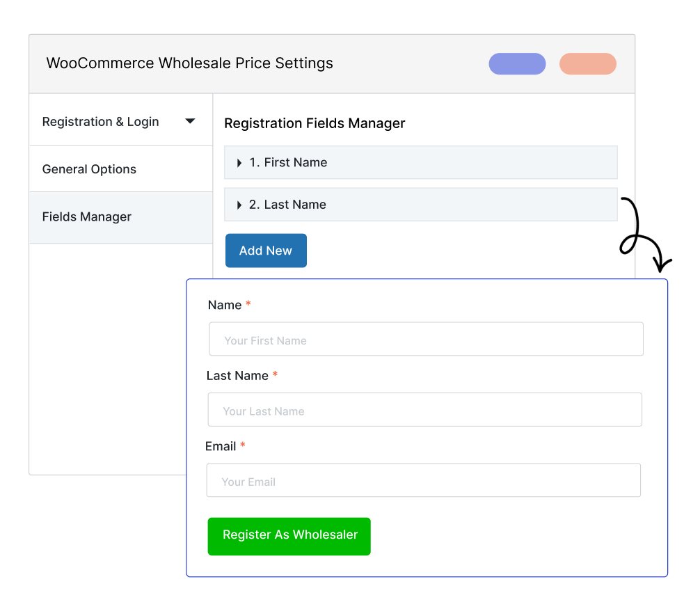This screenshot has width=700, height=609.
Task: Expand the Registration & Login dropdown arrow
Action: pyautogui.click(x=190, y=121)
